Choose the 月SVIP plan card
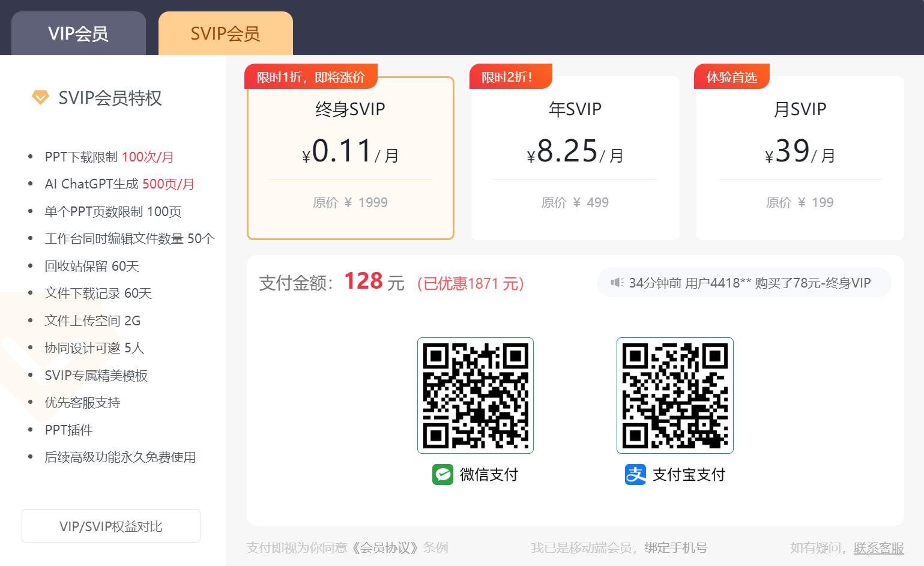924x566 pixels. click(x=800, y=158)
